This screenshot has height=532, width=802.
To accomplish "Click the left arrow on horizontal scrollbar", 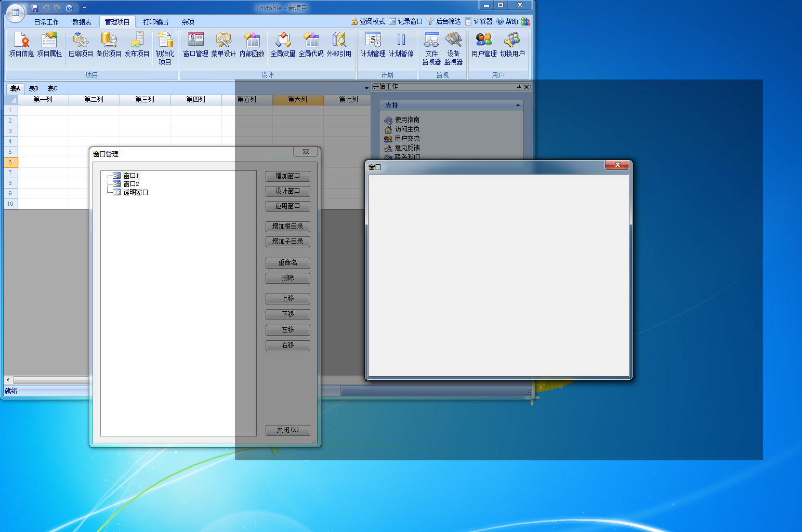I will pos(8,380).
